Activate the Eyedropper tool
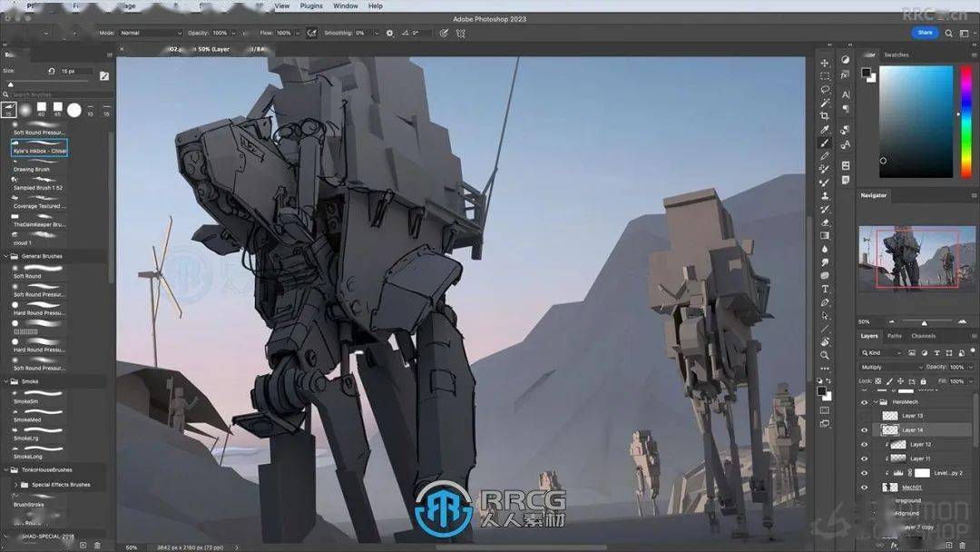Viewport: 980px width, 552px height. (x=825, y=129)
